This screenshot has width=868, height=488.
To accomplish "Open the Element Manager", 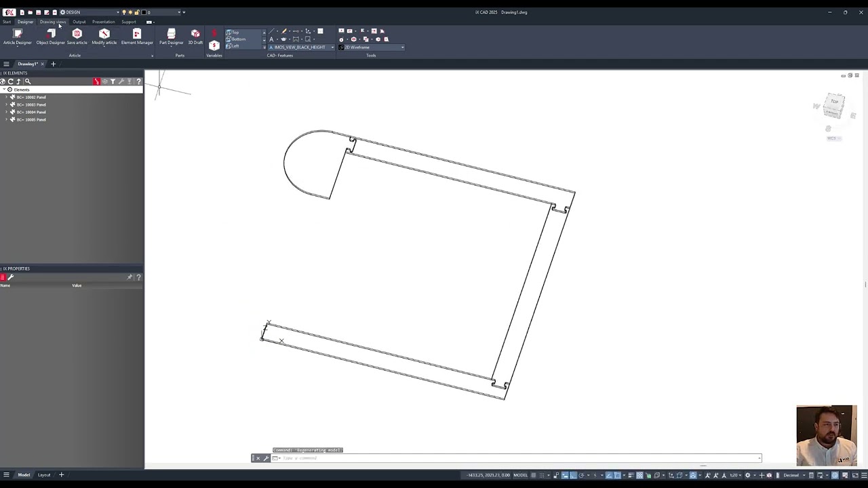I will click(x=137, y=37).
